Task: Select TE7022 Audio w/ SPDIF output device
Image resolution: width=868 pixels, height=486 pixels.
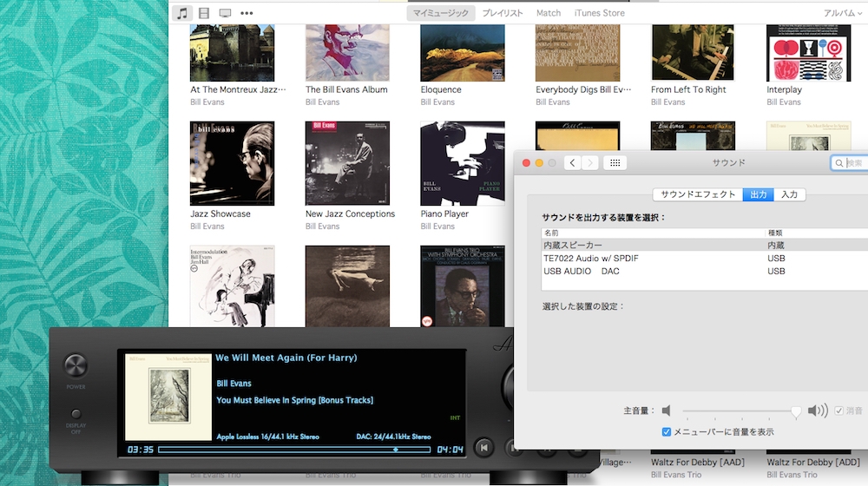Action: click(x=705, y=258)
